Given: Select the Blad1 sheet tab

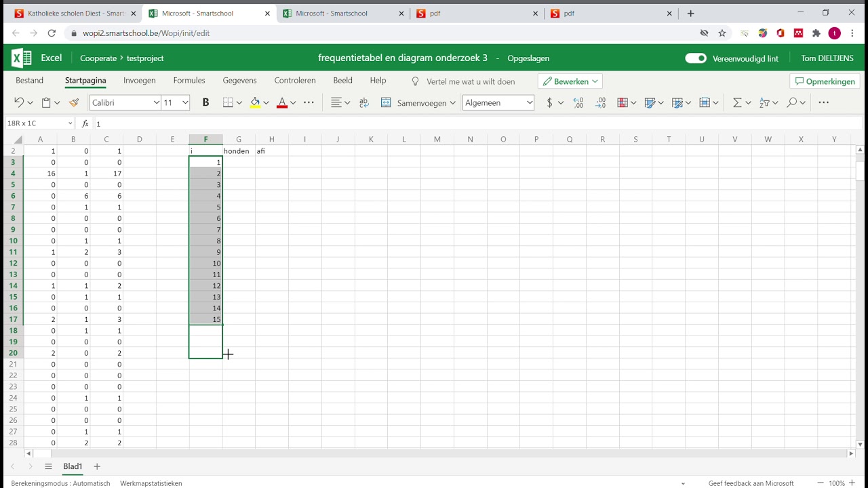Looking at the screenshot, I should tap(73, 466).
